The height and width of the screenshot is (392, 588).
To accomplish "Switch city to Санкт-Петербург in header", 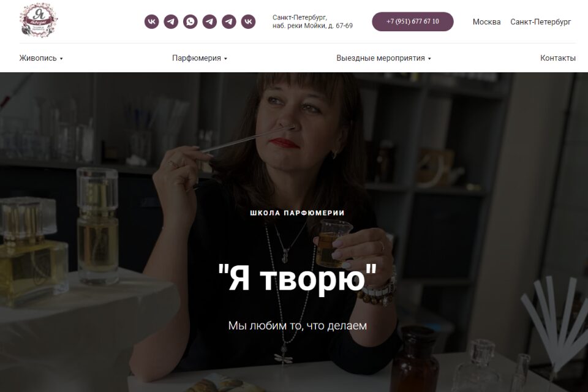I will (540, 22).
